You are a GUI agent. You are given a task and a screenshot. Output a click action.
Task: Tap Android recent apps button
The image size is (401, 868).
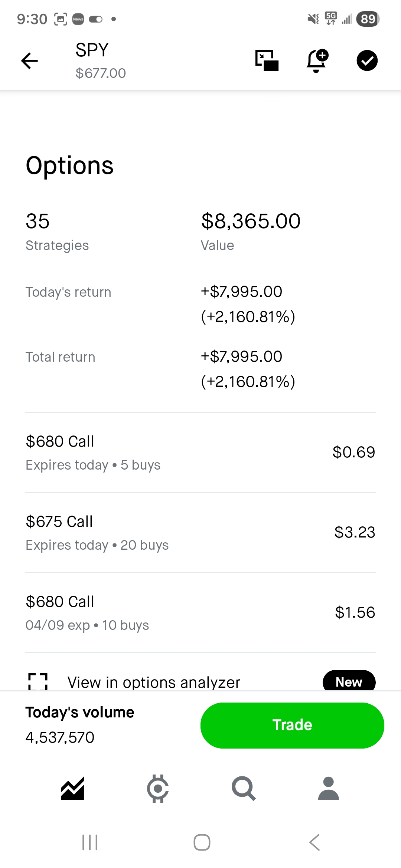click(90, 842)
